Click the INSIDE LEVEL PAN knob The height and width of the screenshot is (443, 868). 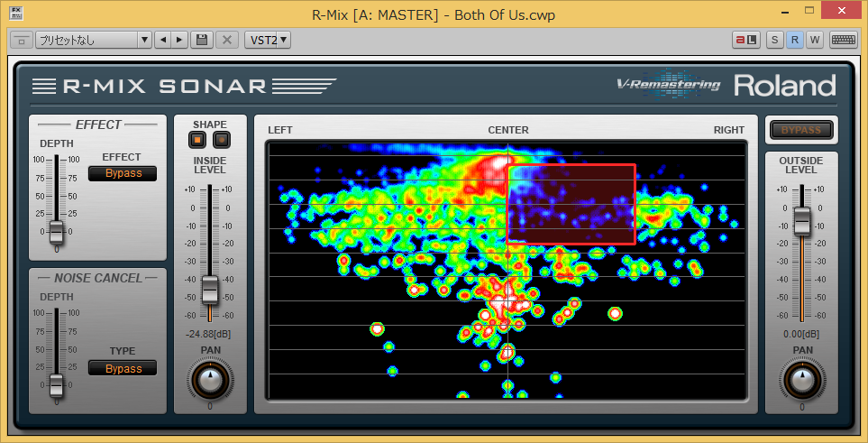(210, 381)
